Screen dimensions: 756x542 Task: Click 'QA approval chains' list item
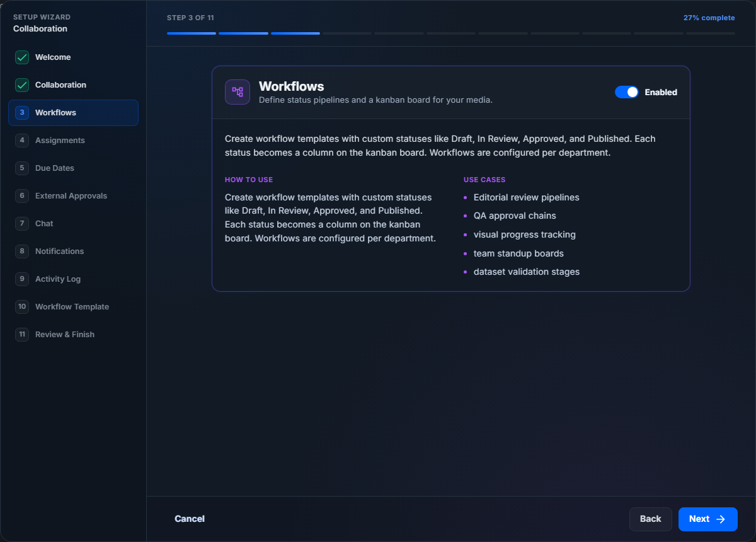point(515,216)
